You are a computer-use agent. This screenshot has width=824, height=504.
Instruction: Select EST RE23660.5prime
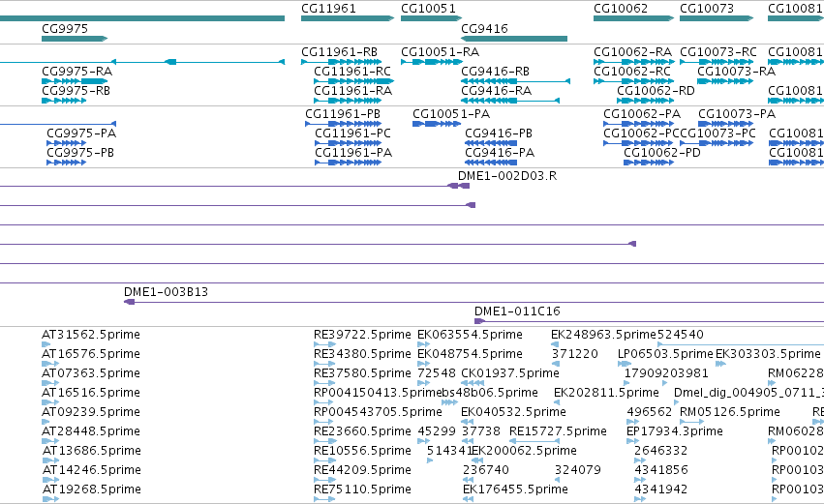[362, 431]
